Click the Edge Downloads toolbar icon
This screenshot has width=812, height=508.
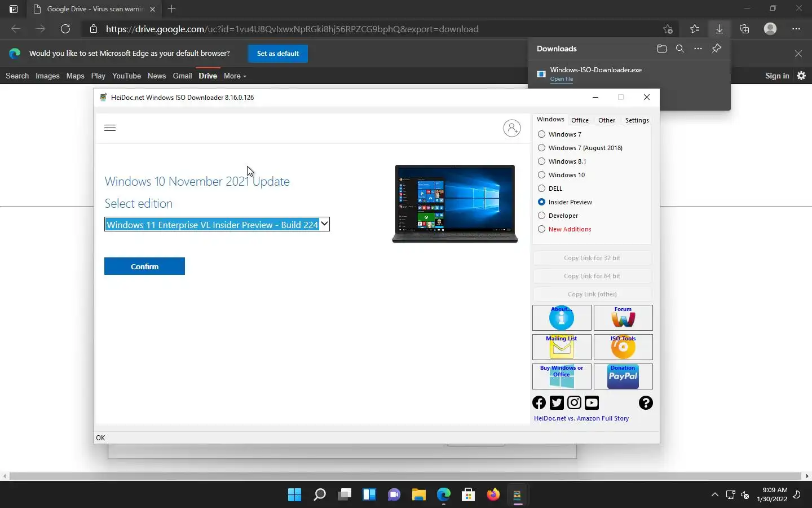(x=719, y=29)
